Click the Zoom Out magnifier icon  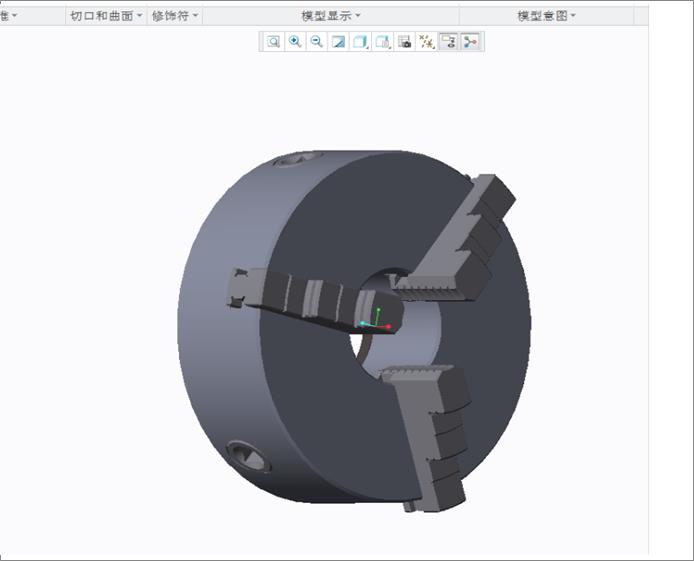pos(316,42)
